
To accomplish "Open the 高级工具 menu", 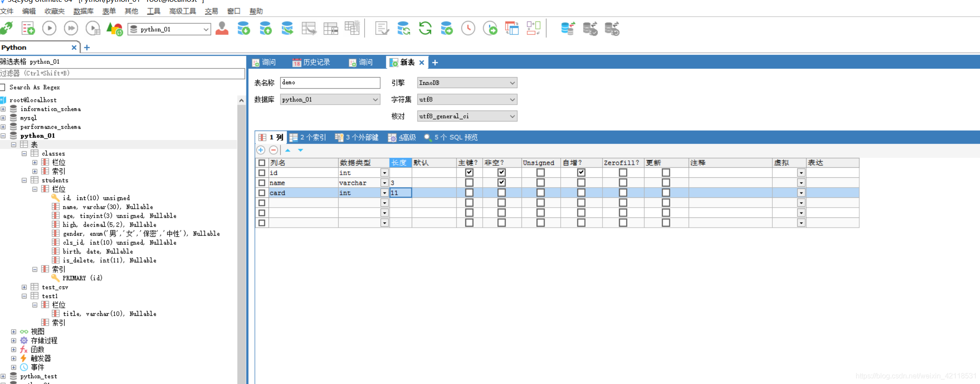I will click(182, 11).
